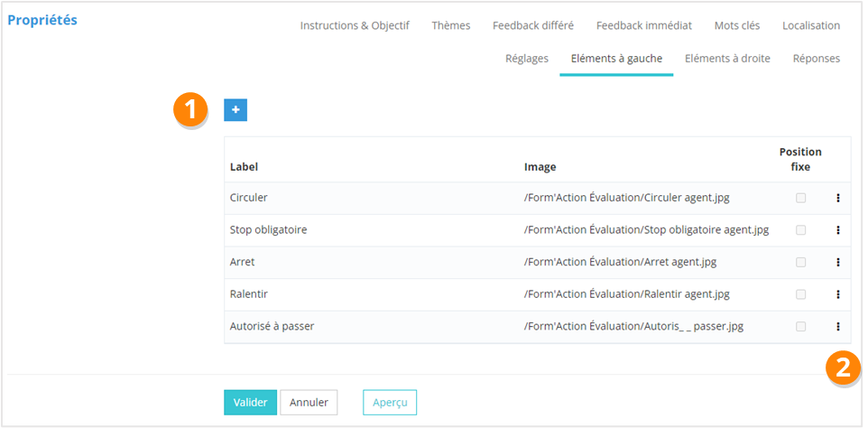Check Position fixe box for Arret
This screenshot has height=428, width=868.
[800, 262]
